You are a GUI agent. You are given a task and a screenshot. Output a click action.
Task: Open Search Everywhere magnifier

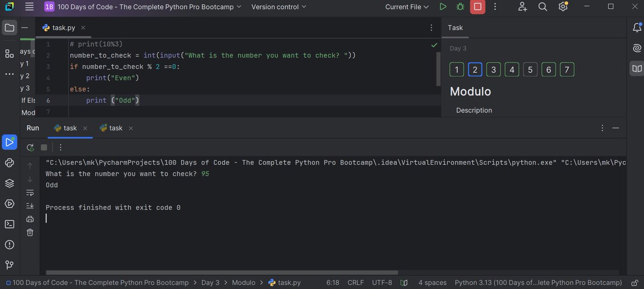pyautogui.click(x=543, y=7)
